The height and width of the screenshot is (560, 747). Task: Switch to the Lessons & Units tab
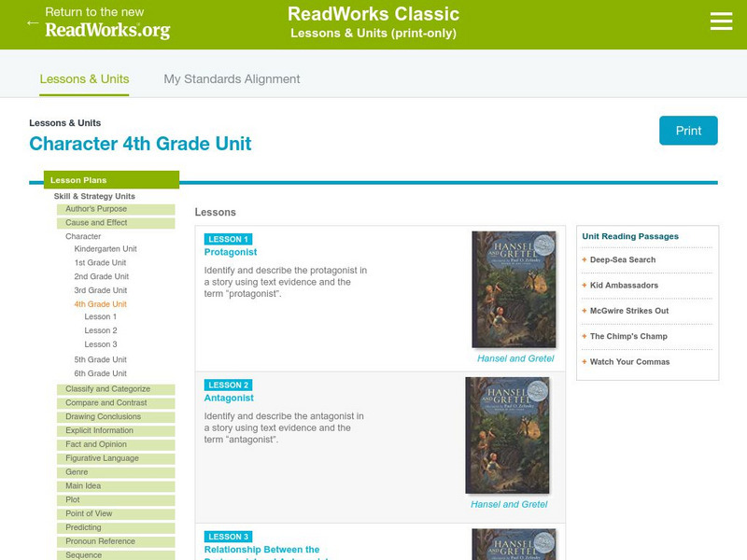click(x=84, y=79)
